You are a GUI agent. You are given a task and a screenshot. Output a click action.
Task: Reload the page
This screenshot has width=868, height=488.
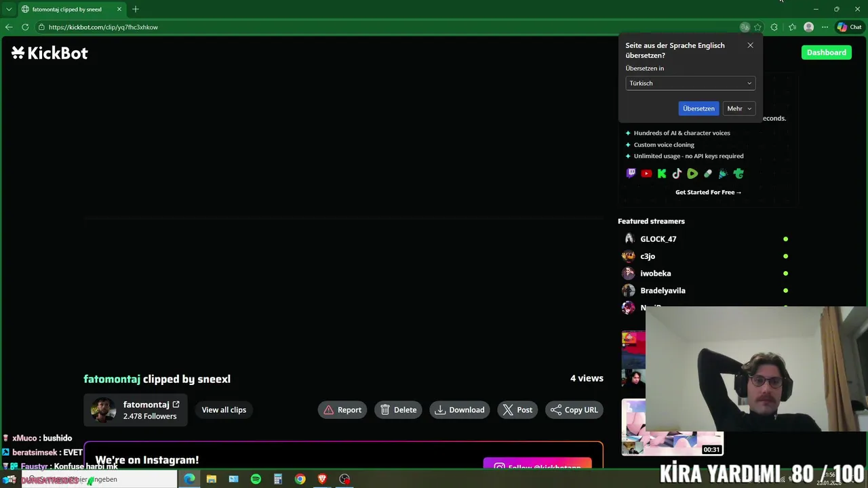(x=25, y=27)
